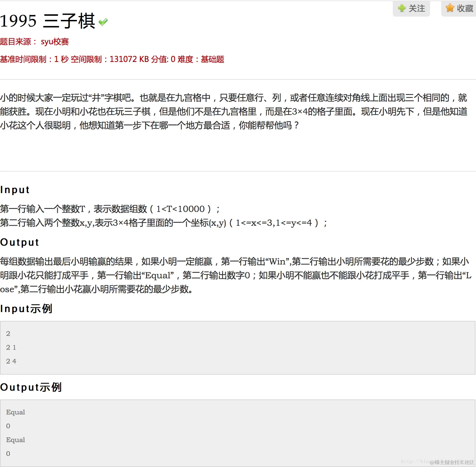Image resolution: width=476 pixels, height=467 pixels.
Task: Click the orange star icon on 收藏
Action: coord(450,8)
